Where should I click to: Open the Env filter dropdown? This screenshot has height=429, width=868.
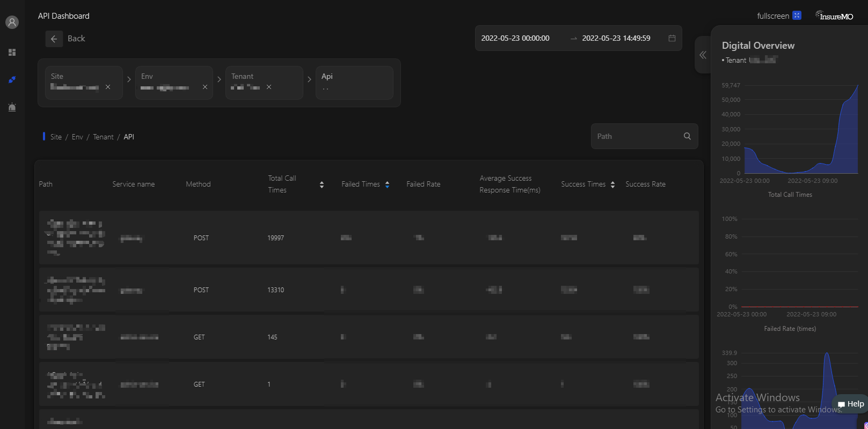pos(174,83)
